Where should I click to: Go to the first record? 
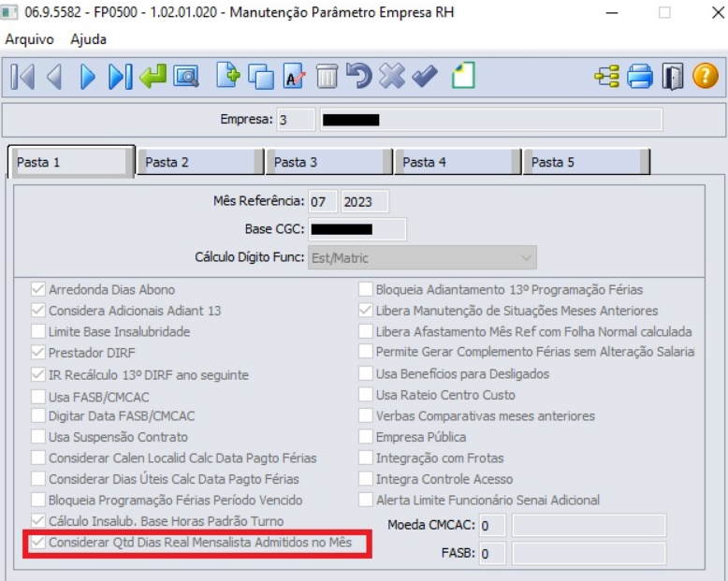coord(22,77)
